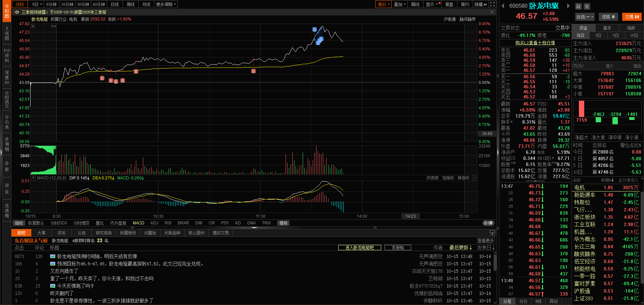644x305 pixels.
Task: Click the fullscreen expand chart icon
Action: pos(492,4)
